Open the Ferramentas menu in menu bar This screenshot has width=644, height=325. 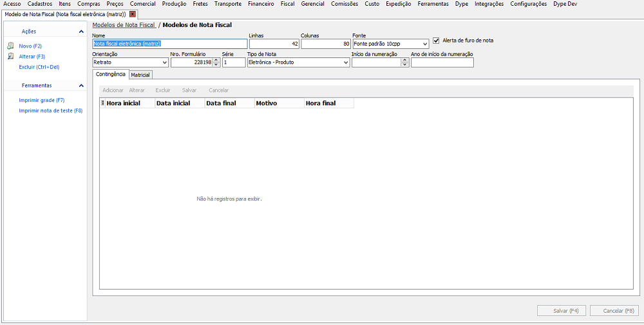coord(433,4)
